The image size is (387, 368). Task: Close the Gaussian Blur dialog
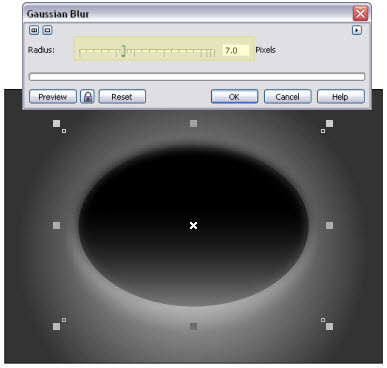(360, 14)
